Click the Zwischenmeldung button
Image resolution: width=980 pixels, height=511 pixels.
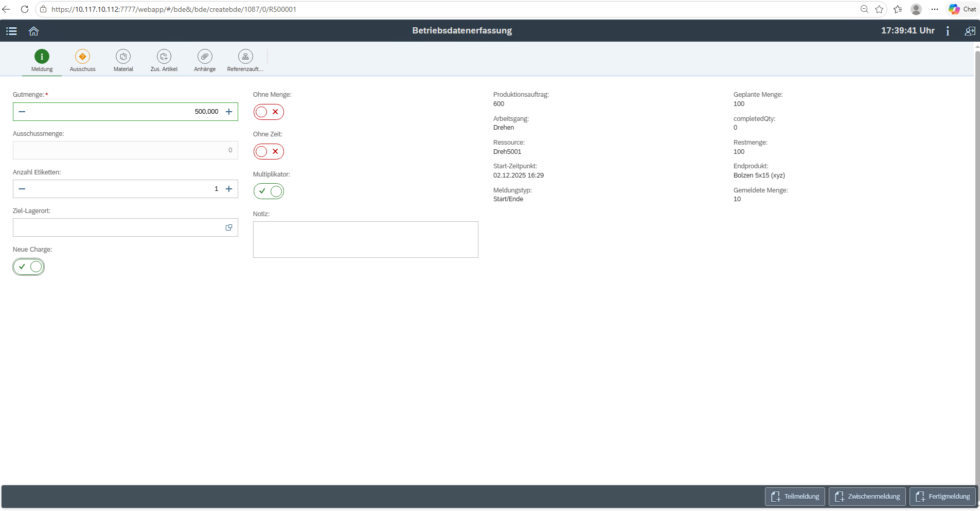click(867, 497)
